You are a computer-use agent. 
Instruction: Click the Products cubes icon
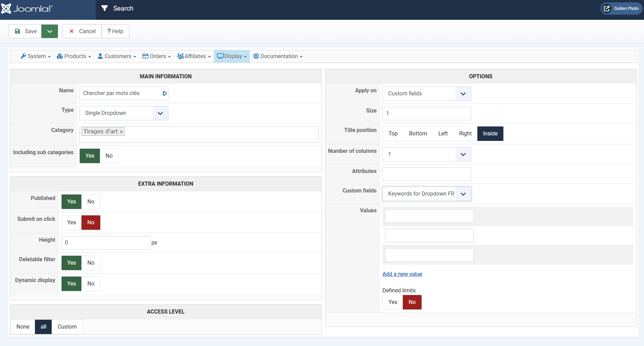click(x=60, y=56)
